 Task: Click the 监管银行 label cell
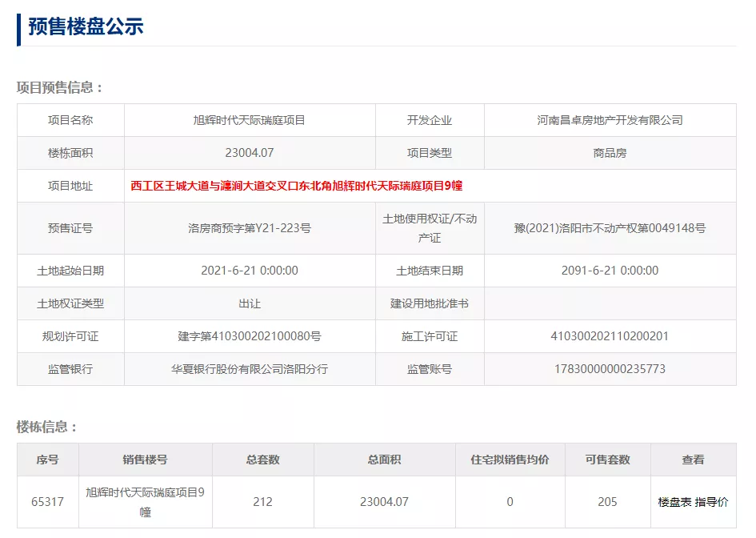pyautogui.click(x=70, y=369)
